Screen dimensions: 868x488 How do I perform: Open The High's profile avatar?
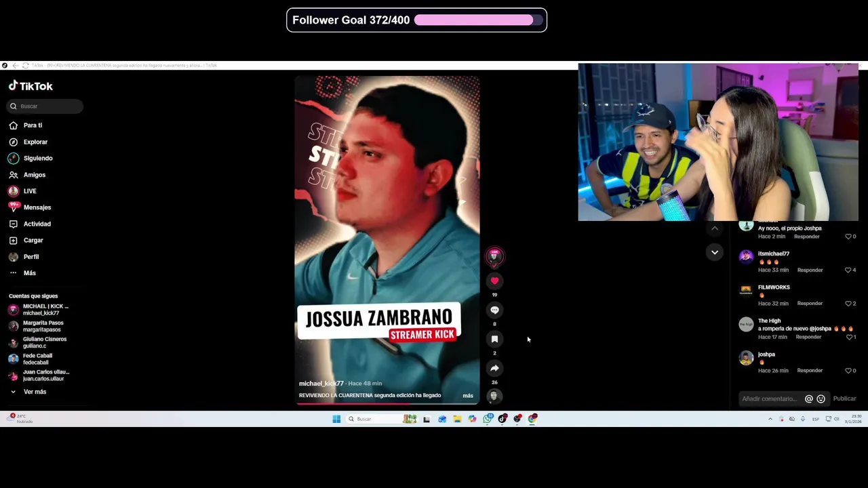coord(746,324)
